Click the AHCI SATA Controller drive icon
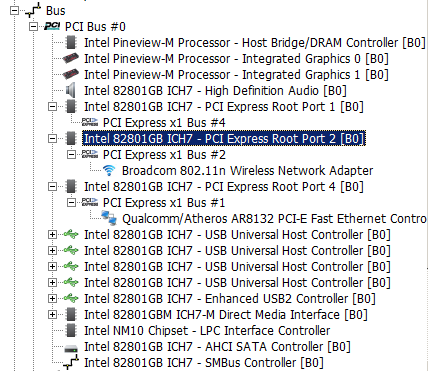The width and height of the screenshot is (428, 371). tap(71, 348)
